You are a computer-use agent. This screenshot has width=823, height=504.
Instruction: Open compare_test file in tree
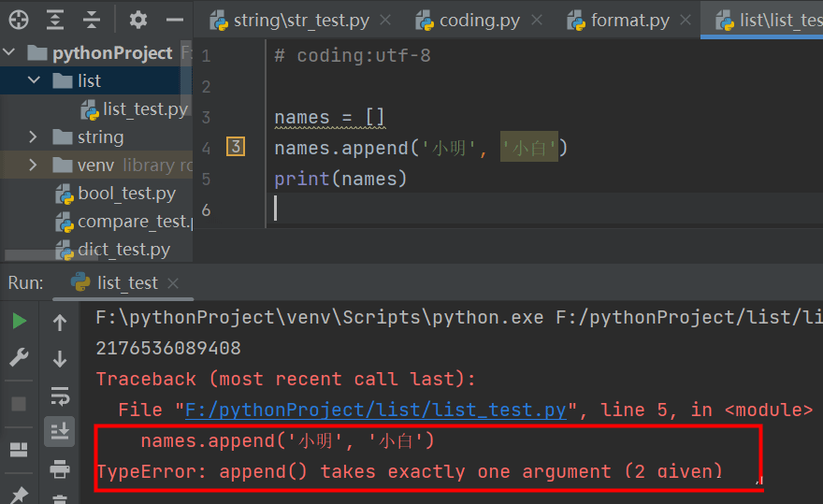(135, 222)
